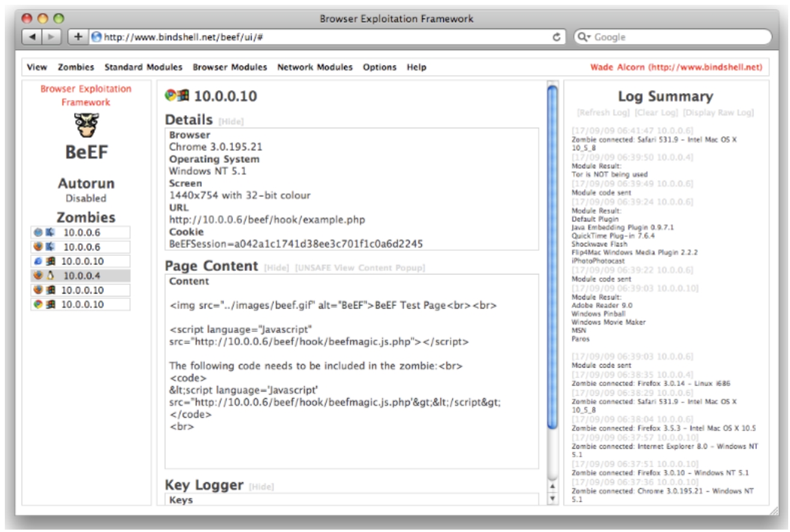Go back with the browser back arrow
Image resolution: width=790 pixels, height=532 pixels.
tap(32, 37)
